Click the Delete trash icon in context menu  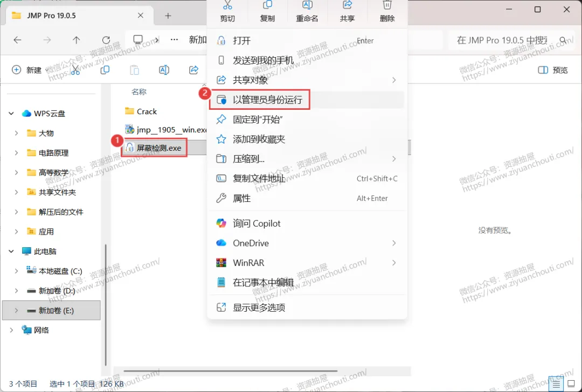click(387, 5)
